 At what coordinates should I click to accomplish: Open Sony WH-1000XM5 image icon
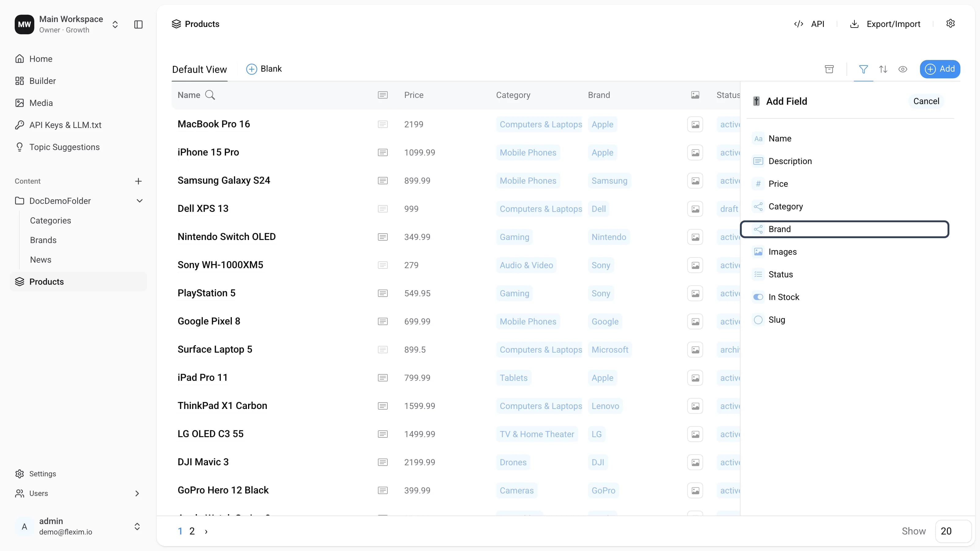695,265
